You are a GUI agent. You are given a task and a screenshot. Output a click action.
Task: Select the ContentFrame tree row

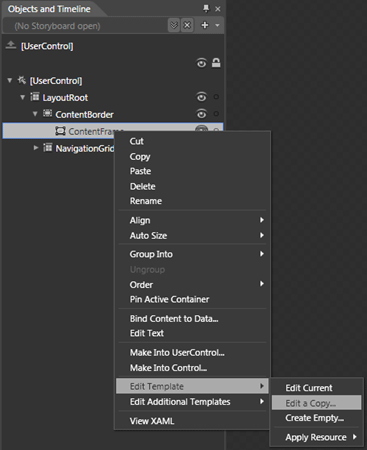(x=113, y=131)
